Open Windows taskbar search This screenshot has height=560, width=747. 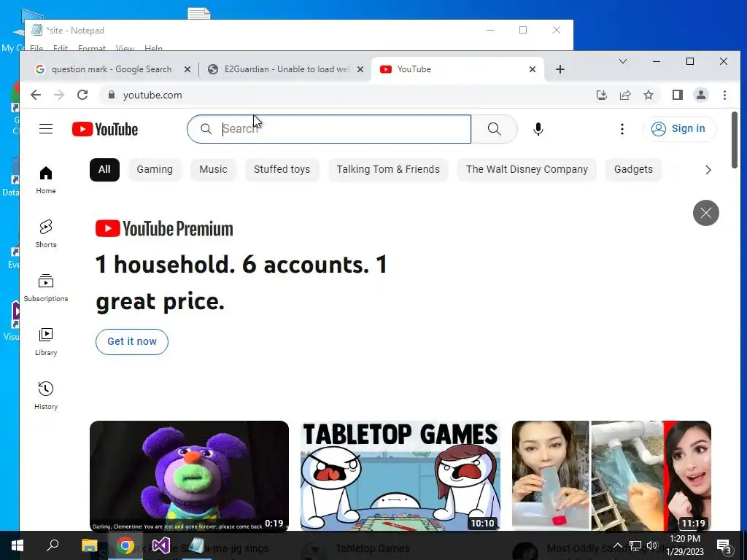point(53,545)
